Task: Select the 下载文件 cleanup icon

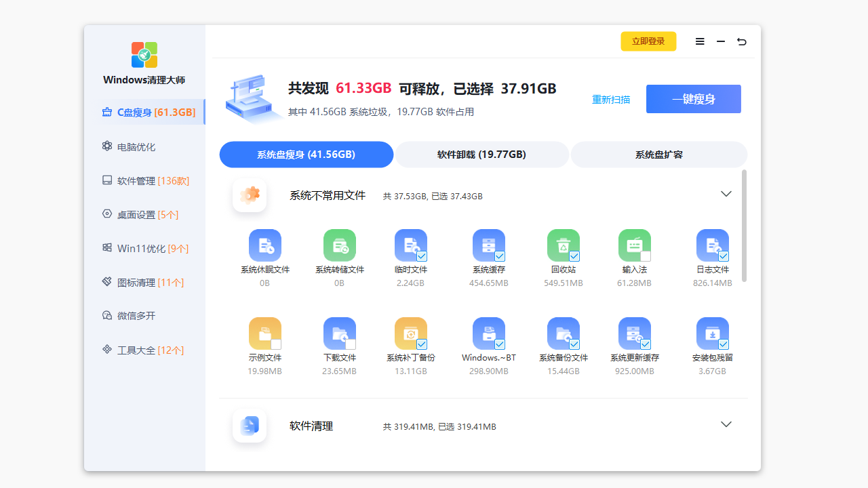Action: click(339, 333)
